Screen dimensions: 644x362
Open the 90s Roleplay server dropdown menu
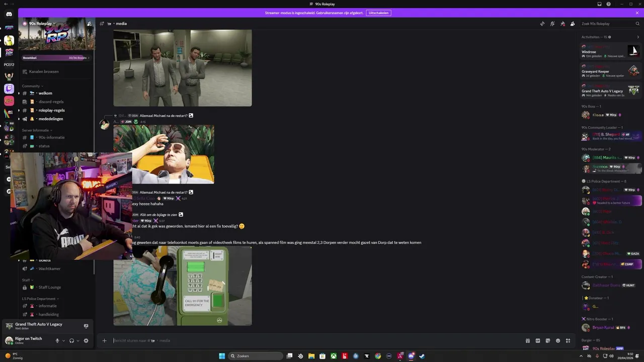click(42, 24)
